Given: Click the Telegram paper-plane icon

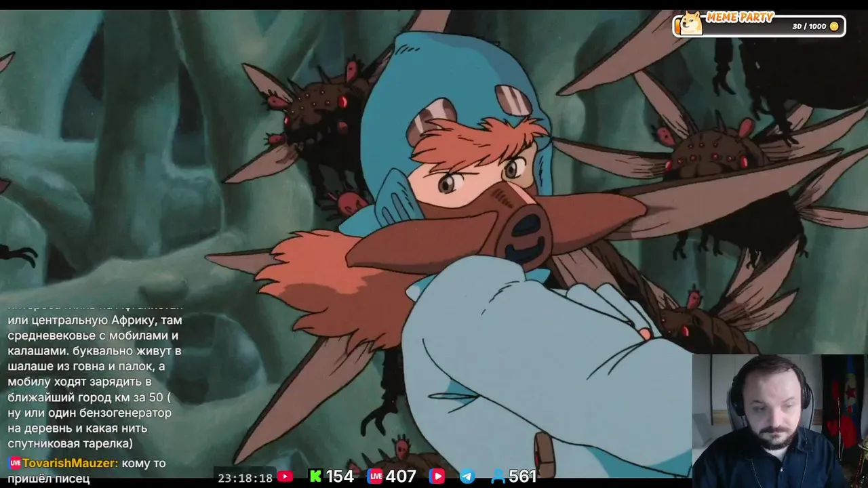Looking at the screenshot, I should pos(467,476).
